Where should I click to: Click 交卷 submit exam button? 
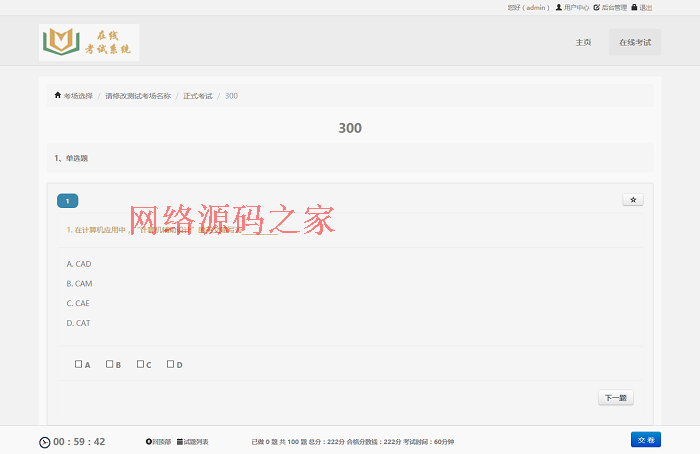(646, 440)
